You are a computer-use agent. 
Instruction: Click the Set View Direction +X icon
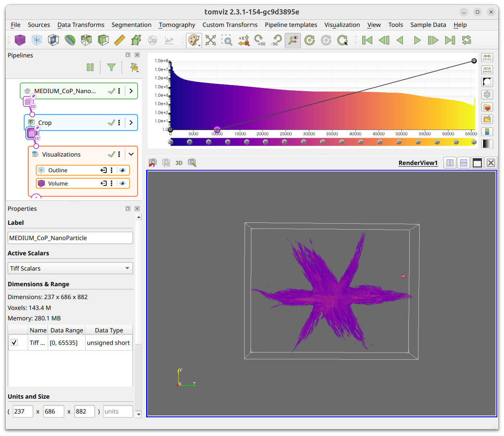(243, 40)
